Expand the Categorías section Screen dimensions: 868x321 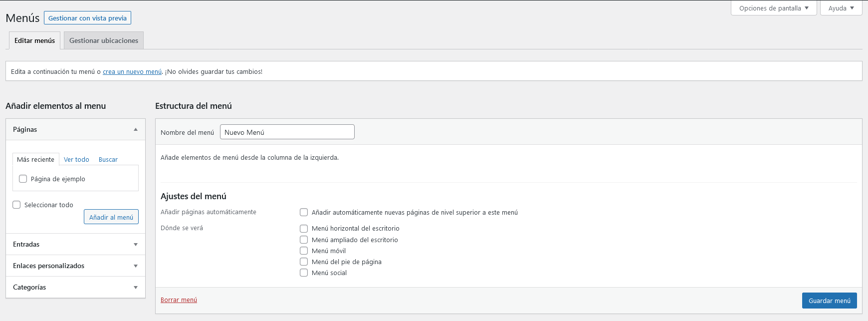136,288
